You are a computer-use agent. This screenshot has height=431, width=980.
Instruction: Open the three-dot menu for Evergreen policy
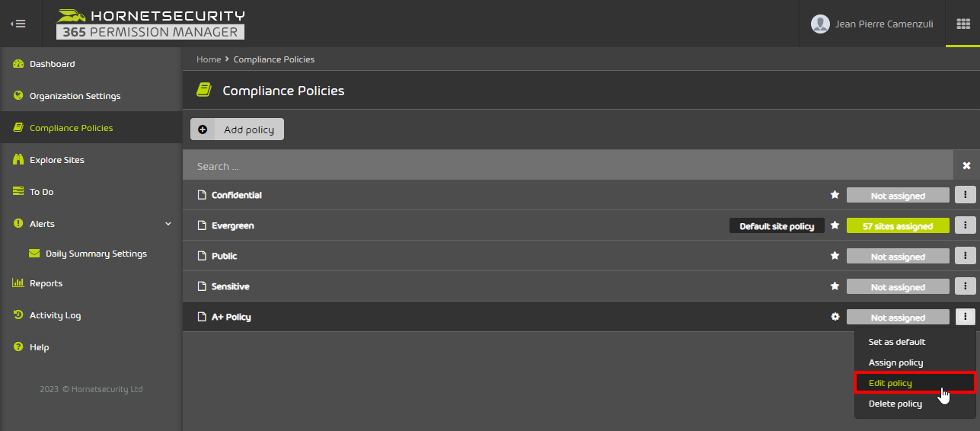pyautogui.click(x=965, y=225)
